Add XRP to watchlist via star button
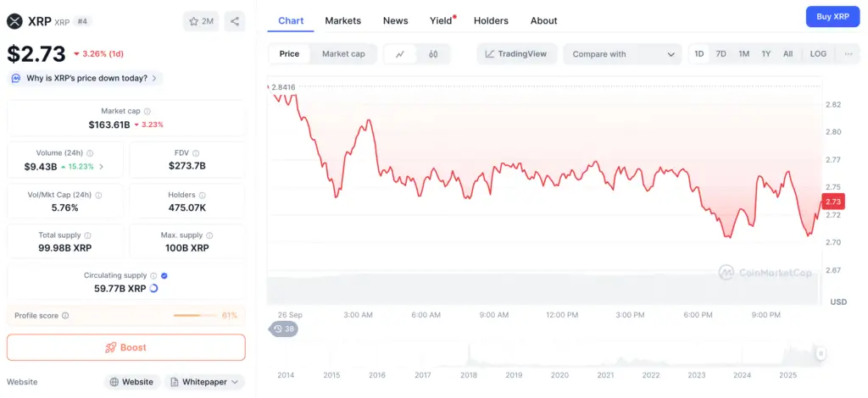The image size is (868, 398). coord(201,21)
